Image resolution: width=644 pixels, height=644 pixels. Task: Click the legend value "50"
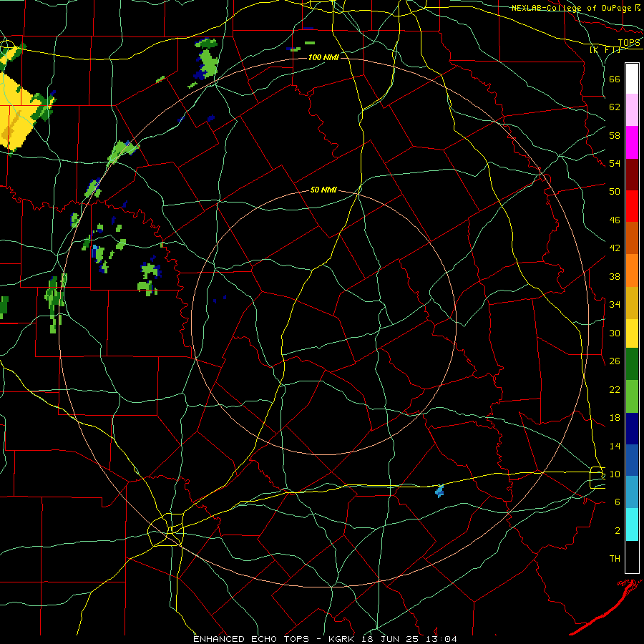pyautogui.click(x=615, y=191)
